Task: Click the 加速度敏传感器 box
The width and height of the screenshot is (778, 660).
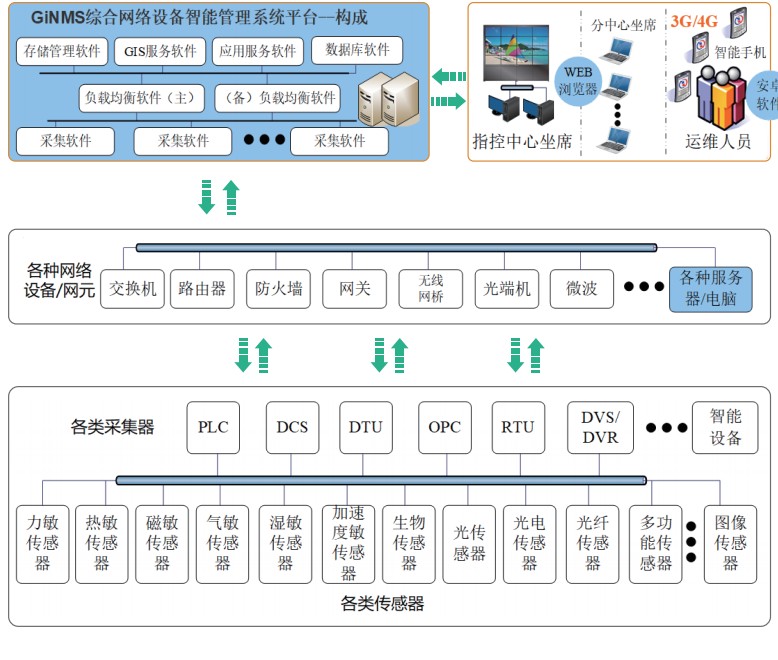Action: [x=348, y=544]
